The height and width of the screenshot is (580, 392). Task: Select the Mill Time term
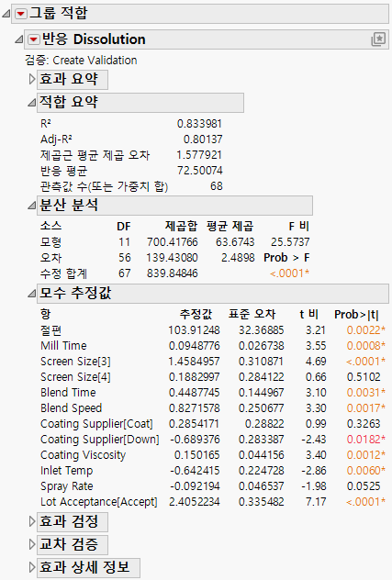click(x=63, y=345)
